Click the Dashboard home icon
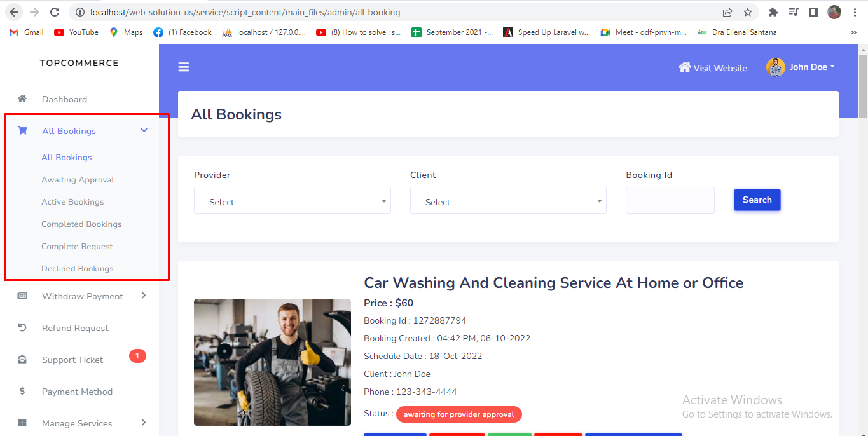 pyautogui.click(x=22, y=99)
